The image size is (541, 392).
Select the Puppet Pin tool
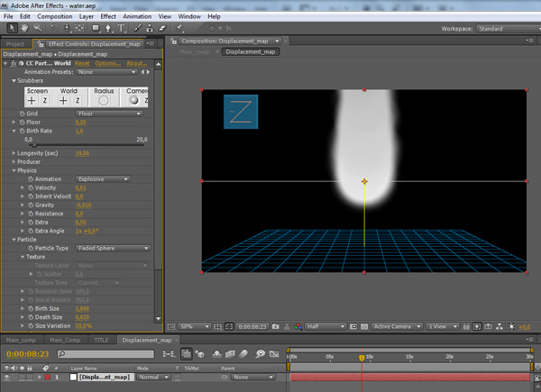(x=179, y=28)
